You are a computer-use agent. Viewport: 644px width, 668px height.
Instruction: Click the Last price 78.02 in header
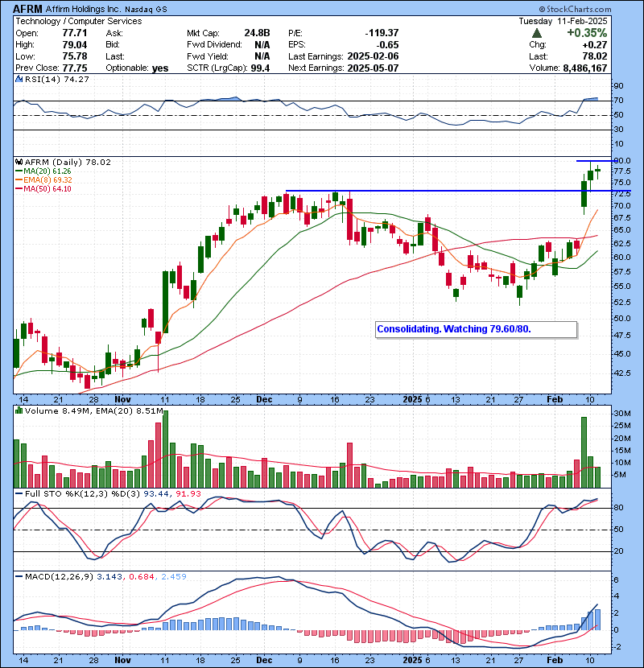(595, 56)
